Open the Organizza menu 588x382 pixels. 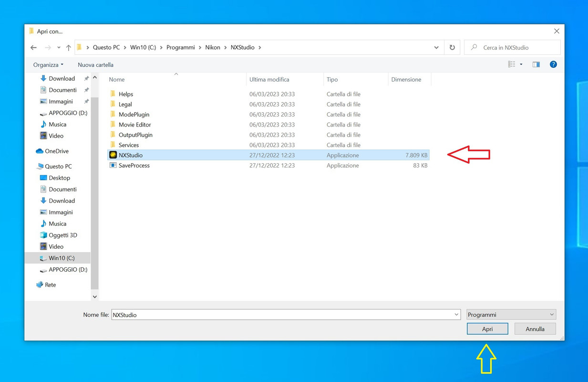pos(48,65)
